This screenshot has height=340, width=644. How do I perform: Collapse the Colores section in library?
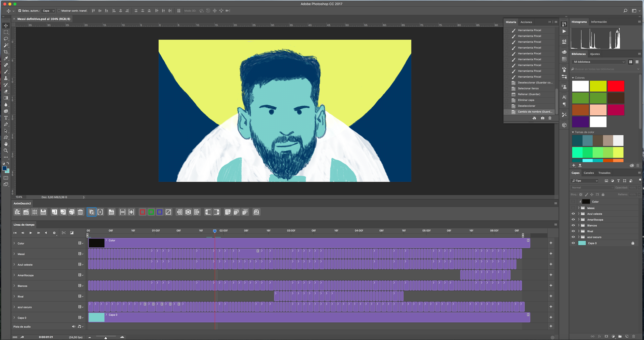(573, 78)
